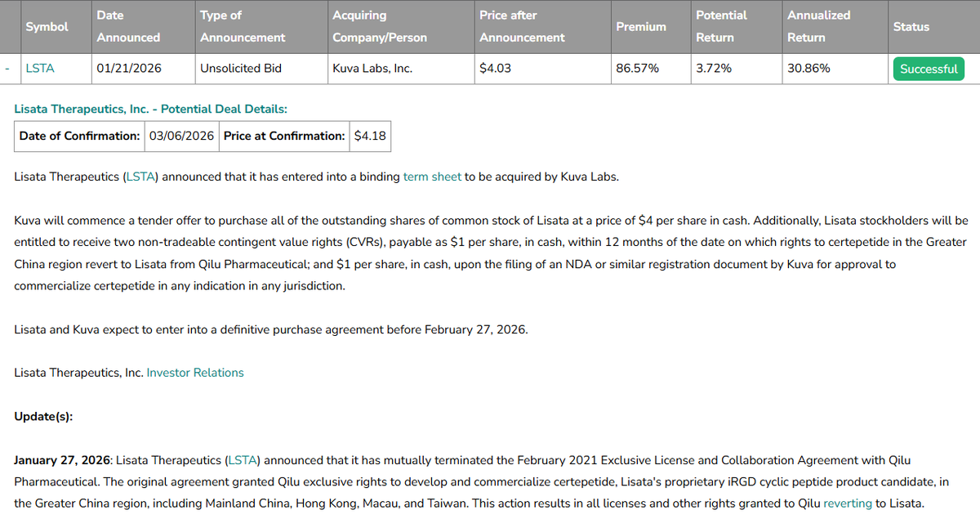Image resolution: width=980 pixels, height=528 pixels.
Task: Click the Date of Confirmation label cell
Action: 80,136
